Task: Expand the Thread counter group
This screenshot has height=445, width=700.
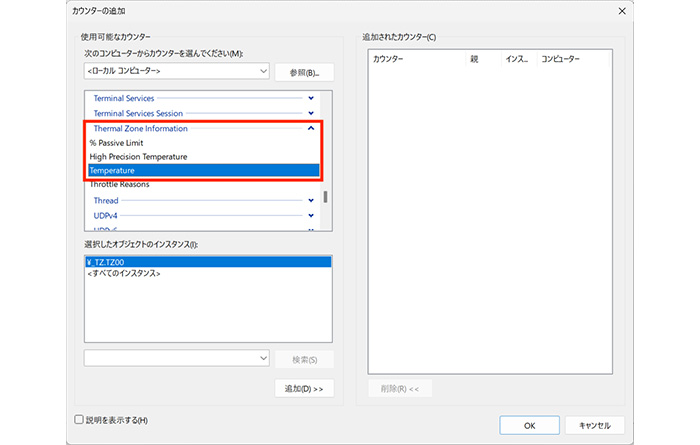Action: click(x=311, y=200)
